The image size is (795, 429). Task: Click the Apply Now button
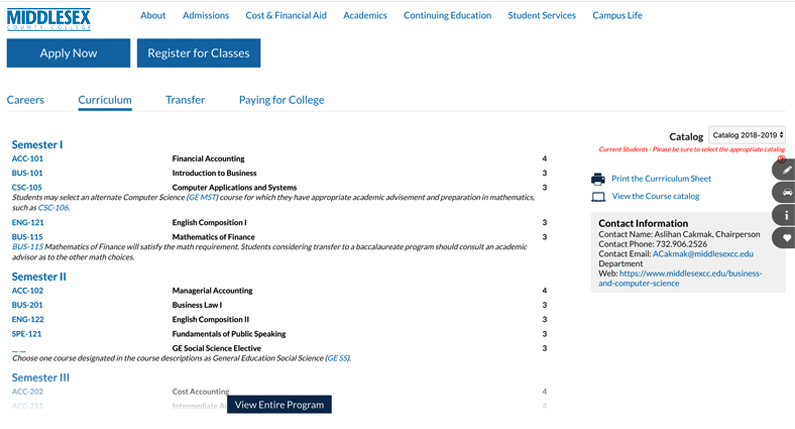(68, 53)
